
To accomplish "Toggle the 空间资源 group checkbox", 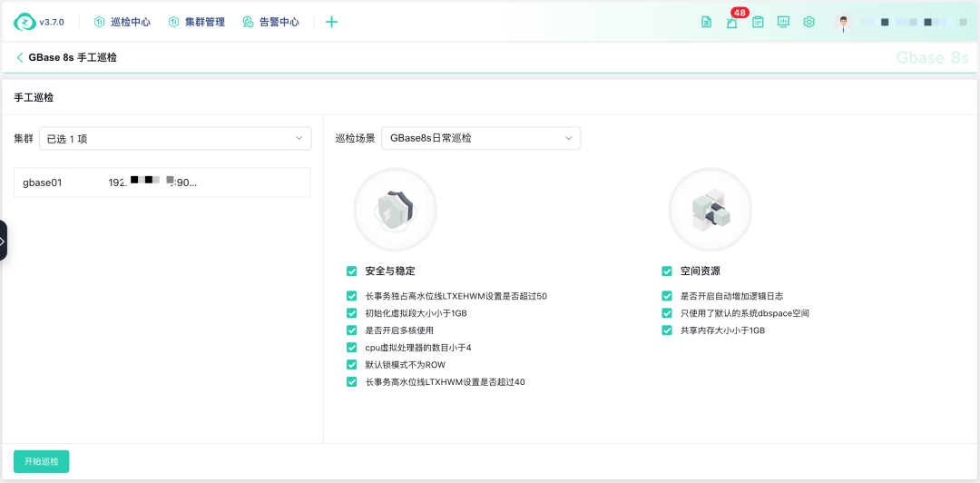I will click(667, 271).
